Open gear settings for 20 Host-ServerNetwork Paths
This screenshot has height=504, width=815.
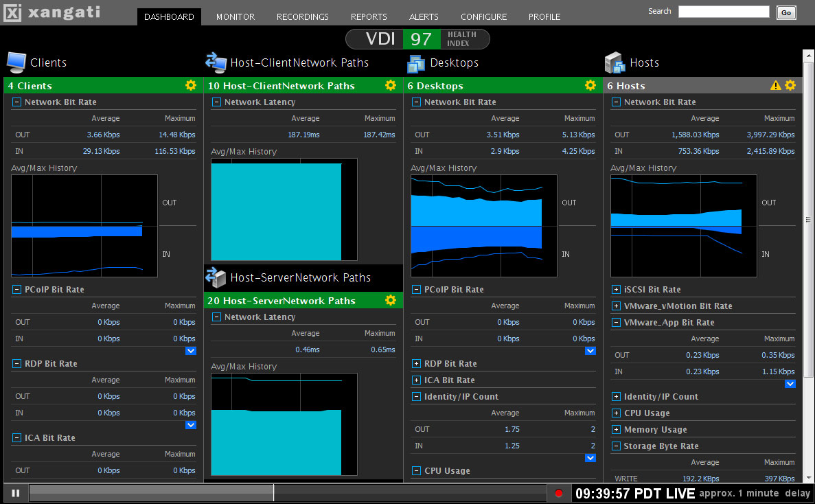pos(391,300)
